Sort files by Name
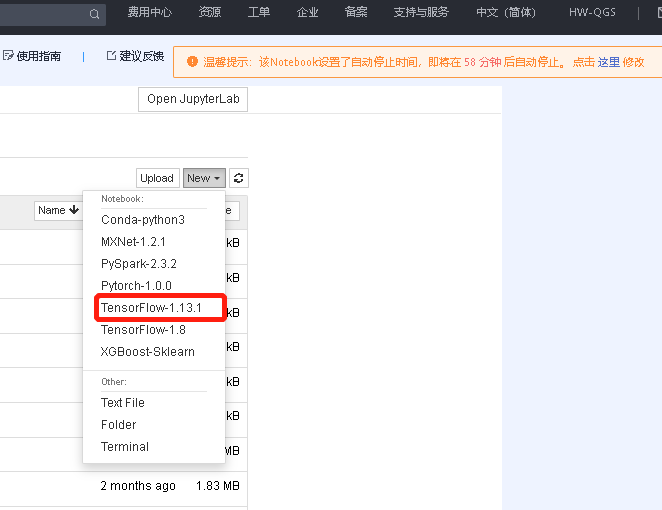This screenshot has height=510, width=662. click(58, 210)
